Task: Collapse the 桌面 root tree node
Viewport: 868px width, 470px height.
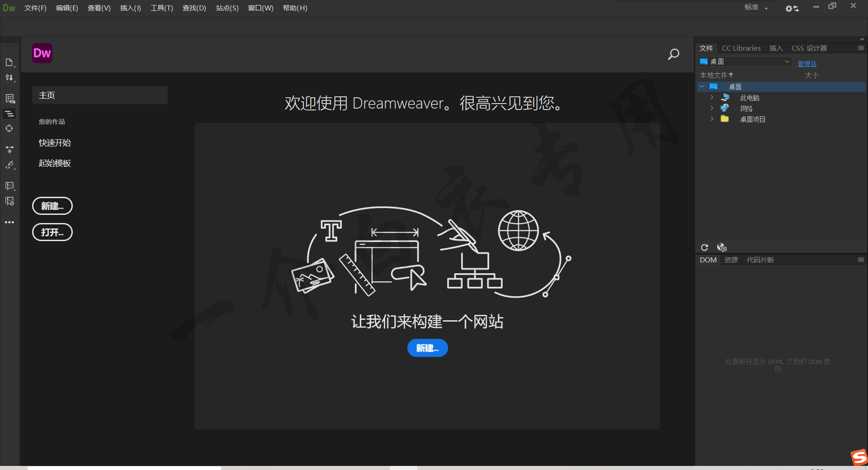Action: (702, 86)
